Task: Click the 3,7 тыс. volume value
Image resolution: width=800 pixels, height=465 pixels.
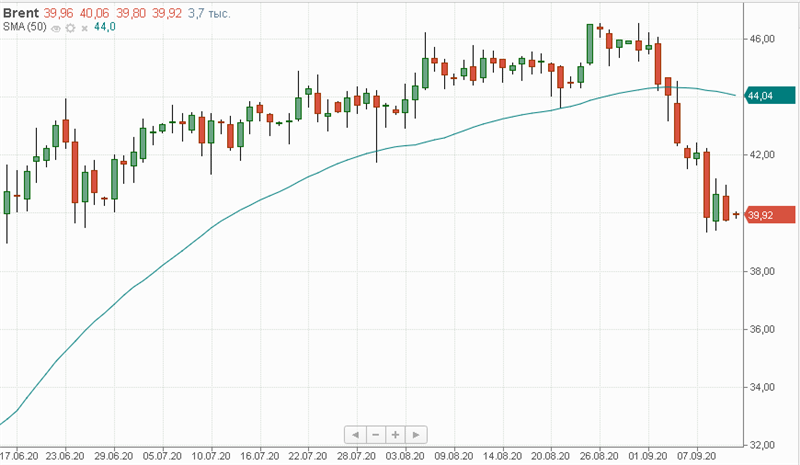Action: tap(209, 13)
